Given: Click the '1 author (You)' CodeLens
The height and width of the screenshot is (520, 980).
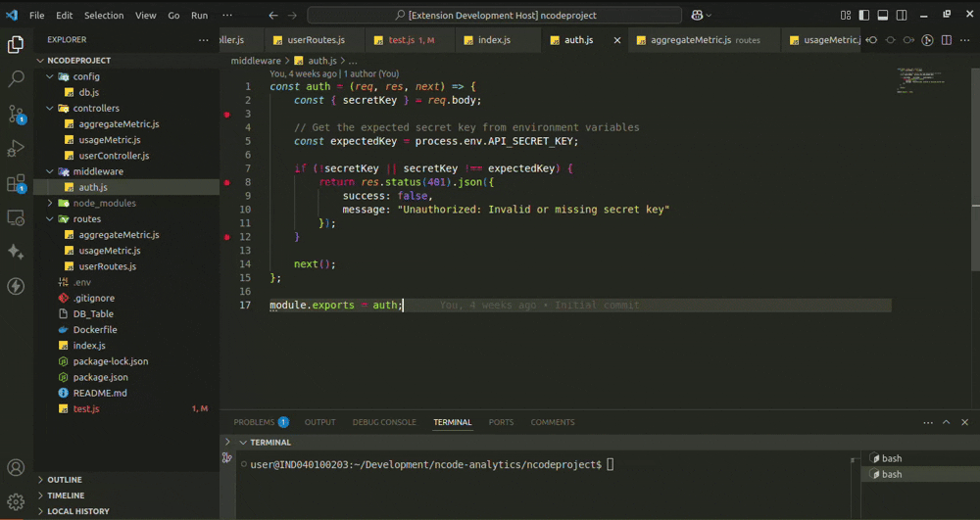Looking at the screenshot, I should tap(371, 73).
